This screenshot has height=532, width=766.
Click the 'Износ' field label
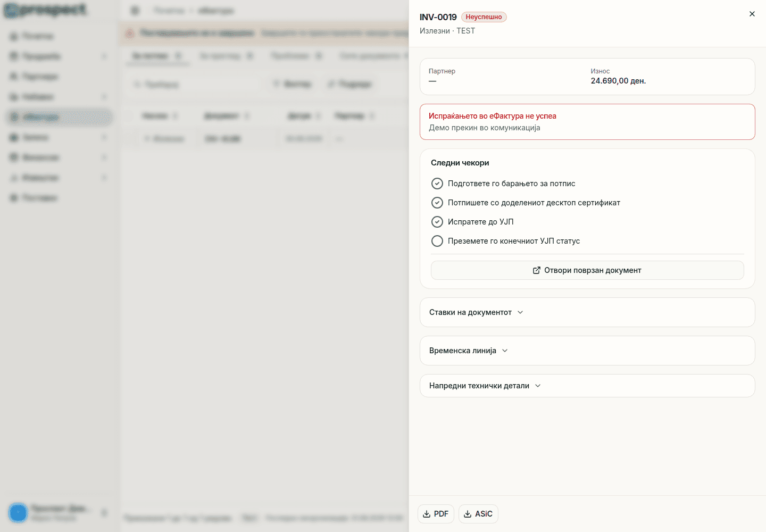600,71
